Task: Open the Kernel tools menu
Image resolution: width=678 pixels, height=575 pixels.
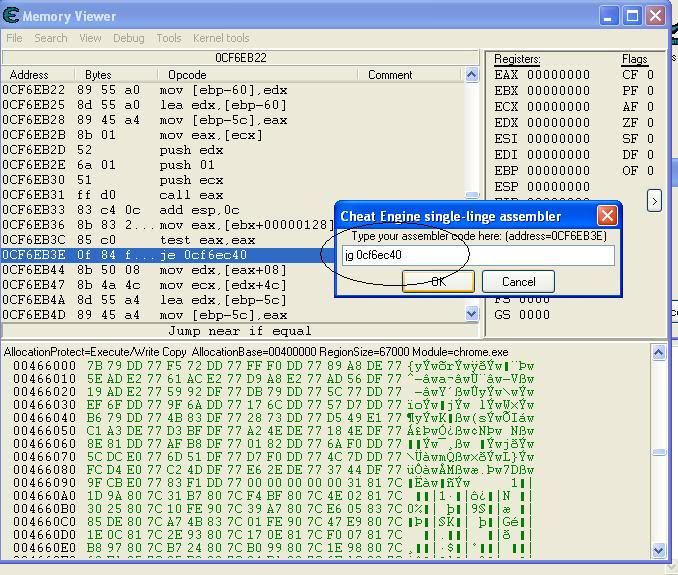Action: (221, 38)
